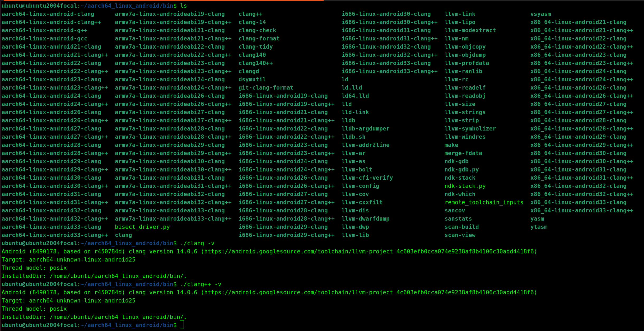Click the ./clang++ -v command text

[201, 284]
